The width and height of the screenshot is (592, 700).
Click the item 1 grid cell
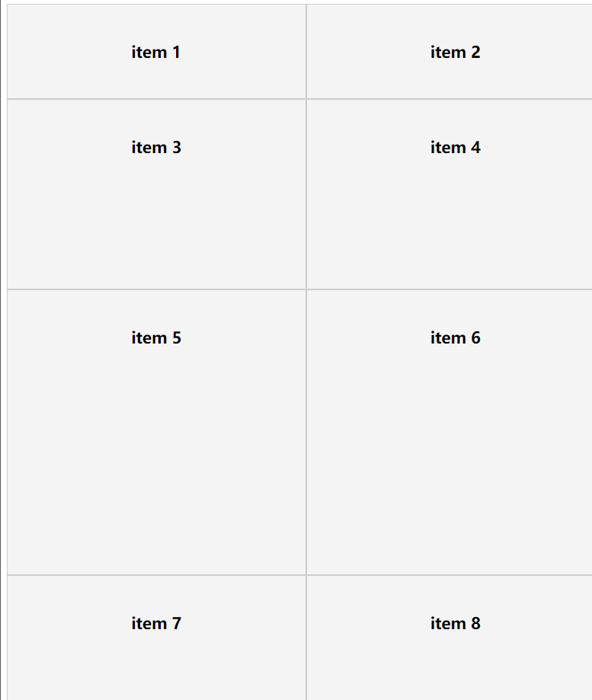coord(156,52)
